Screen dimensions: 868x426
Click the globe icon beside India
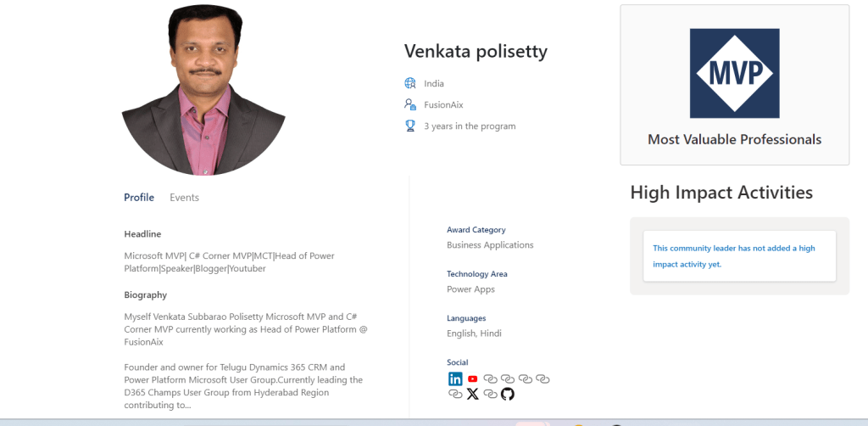click(x=410, y=83)
